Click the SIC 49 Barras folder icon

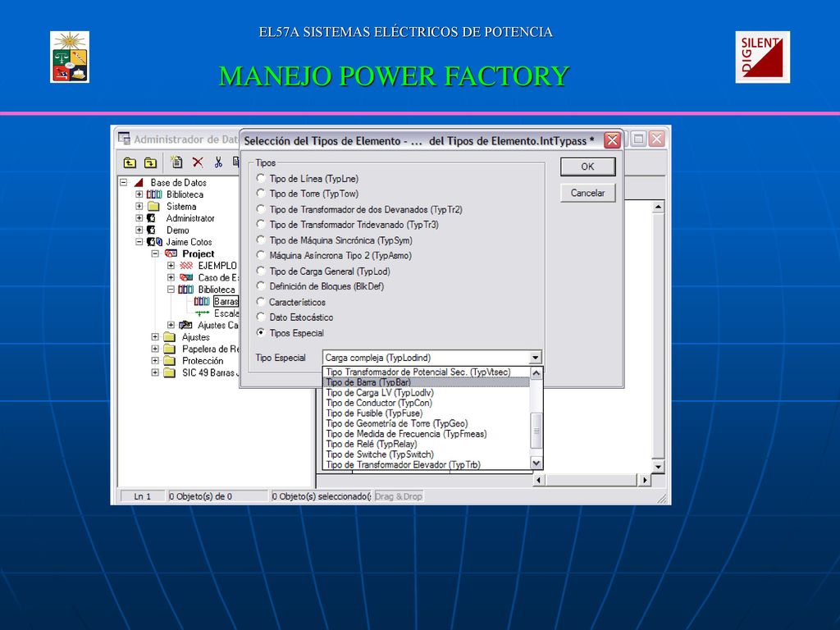coord(169,372)
